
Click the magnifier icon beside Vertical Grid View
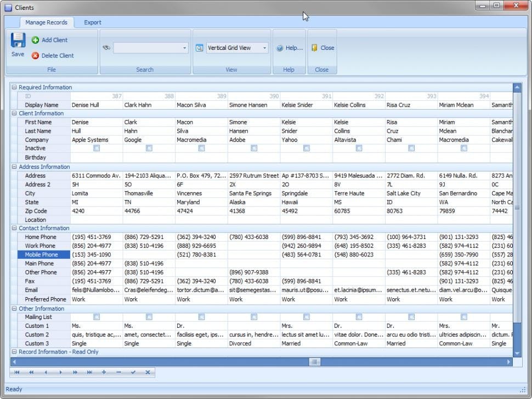pos(199,48)
